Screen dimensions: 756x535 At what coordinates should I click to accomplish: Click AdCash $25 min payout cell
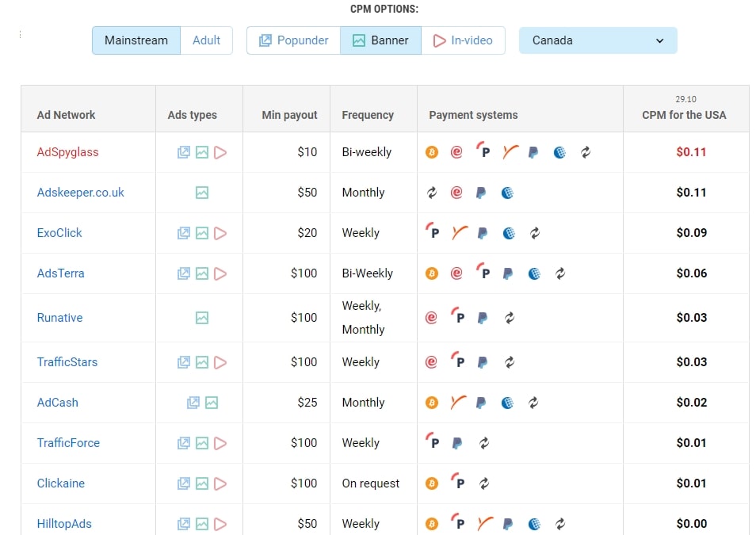coord(307,403)
